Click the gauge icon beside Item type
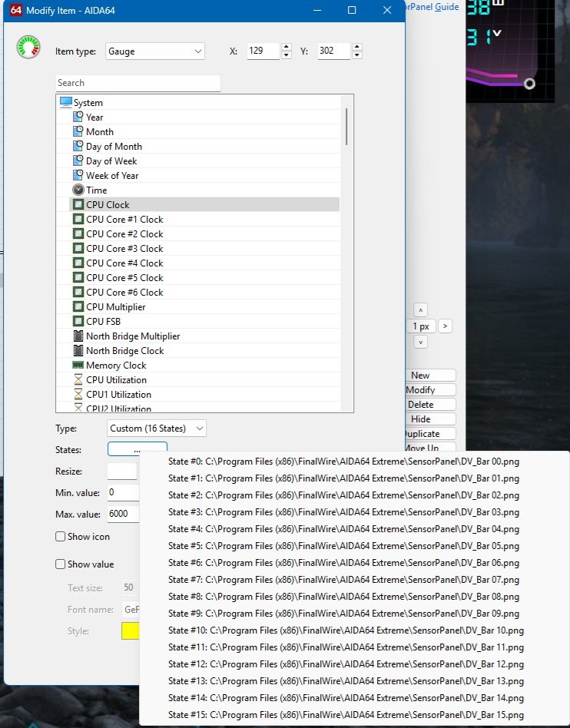The height and width of the screenshot is (728, 570). 28,48
